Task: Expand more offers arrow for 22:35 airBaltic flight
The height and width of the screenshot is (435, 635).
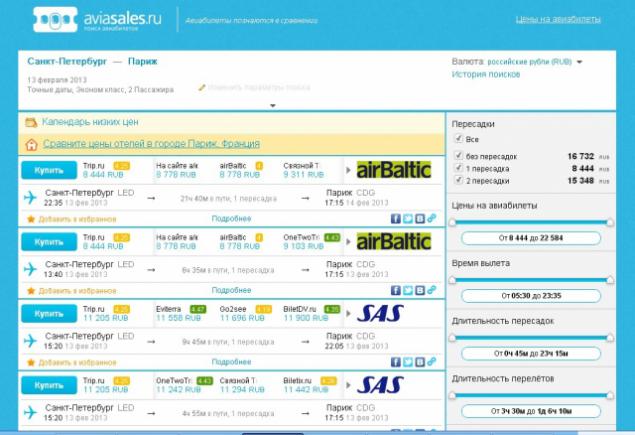Action: [x=348, y=170]
